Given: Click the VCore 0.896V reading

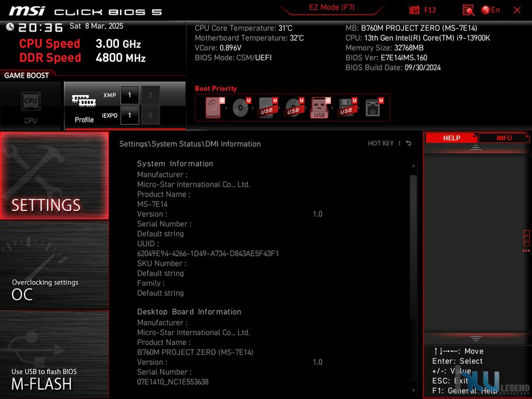Looking at the screenshot, I should [x=218, y=48].
